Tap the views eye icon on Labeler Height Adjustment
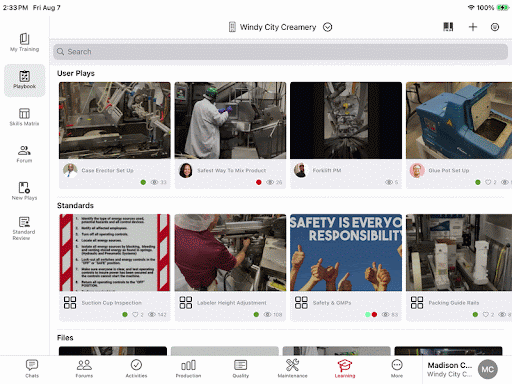 [268, 315]
